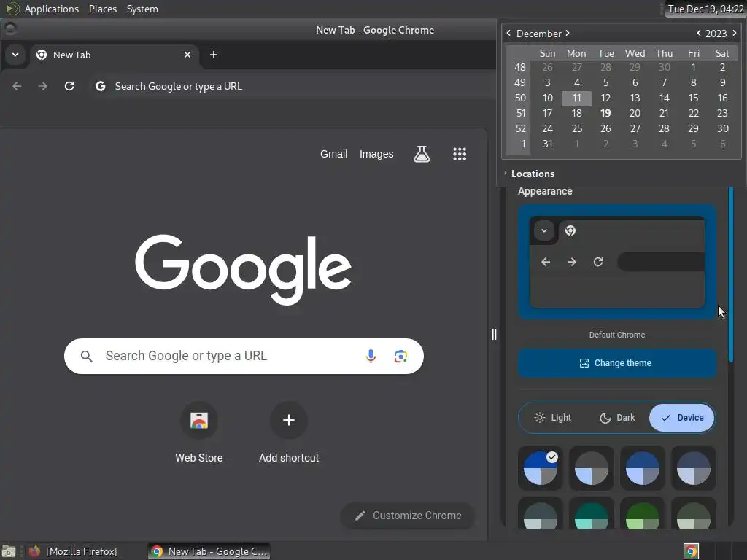The height and width of the screenshot is (560, 747).
Task: Click the Chrome window menu icon in title bar
Action: coord(10,29)
